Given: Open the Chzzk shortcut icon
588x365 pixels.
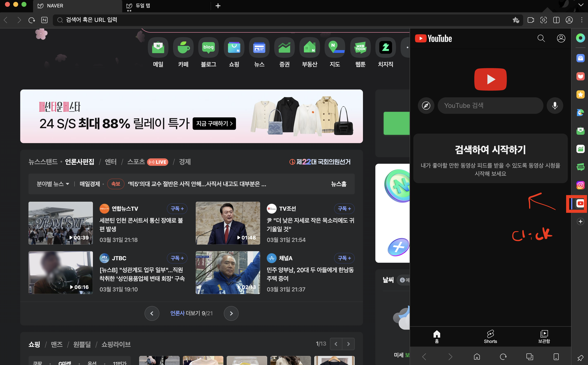Looking at the screenshot, I should [385, 48].
